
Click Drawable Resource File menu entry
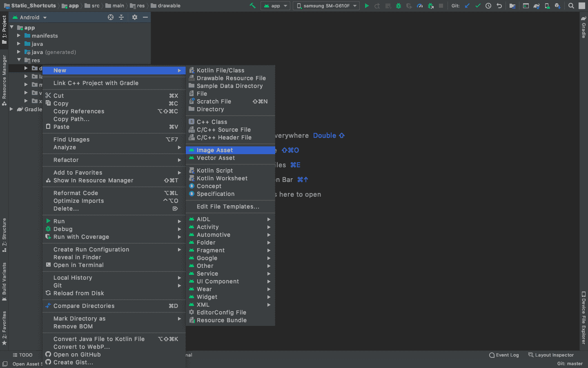pyautogui.click(x=231, y=78)
